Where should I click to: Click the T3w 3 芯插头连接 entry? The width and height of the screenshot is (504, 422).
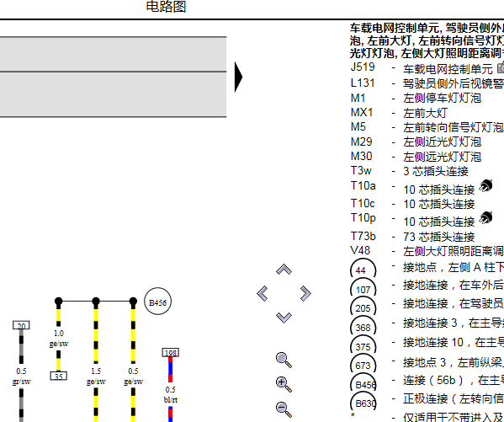click(x=409, y=171)
